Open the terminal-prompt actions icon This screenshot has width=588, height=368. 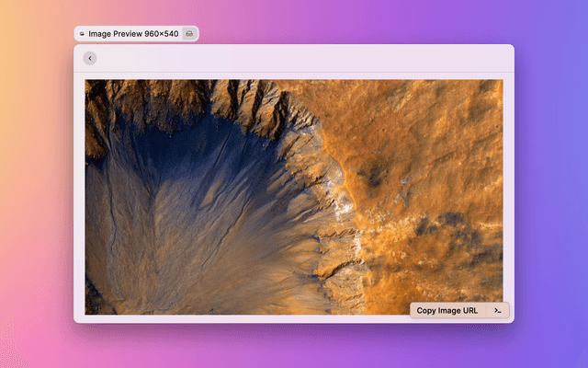point(497,310)
